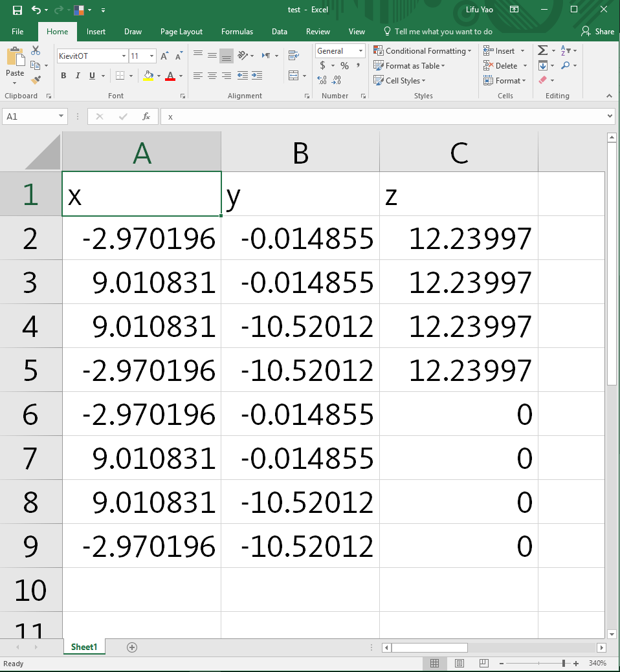Open the File menu tab
Image resolution: width=620 pixels, height=672 pixels.
tap(17, 32)
